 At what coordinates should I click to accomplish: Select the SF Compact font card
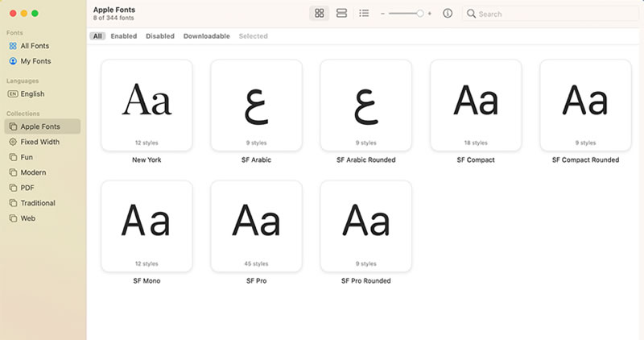point(476,106)
